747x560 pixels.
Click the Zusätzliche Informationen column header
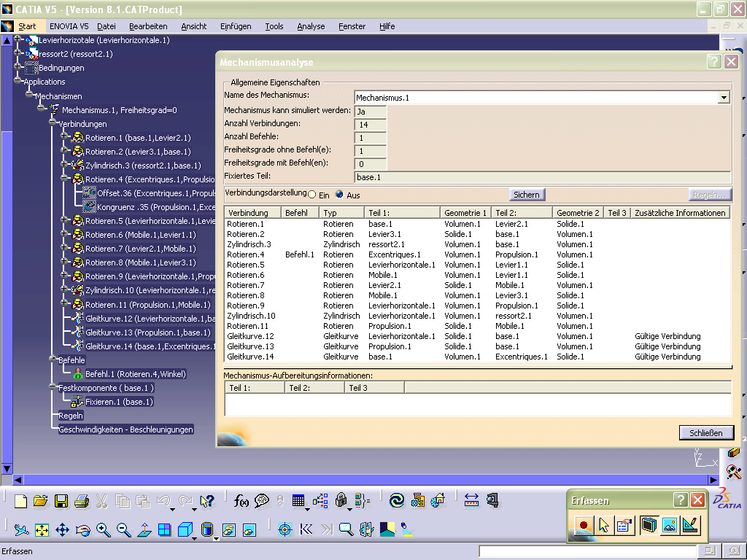click(680, 213)
